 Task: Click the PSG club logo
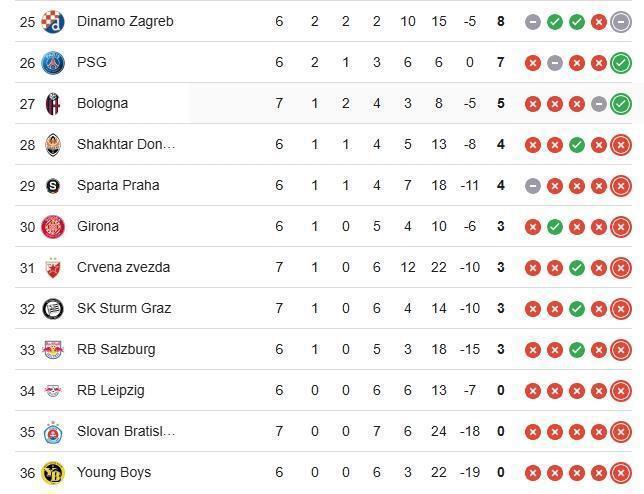[53, 62]
